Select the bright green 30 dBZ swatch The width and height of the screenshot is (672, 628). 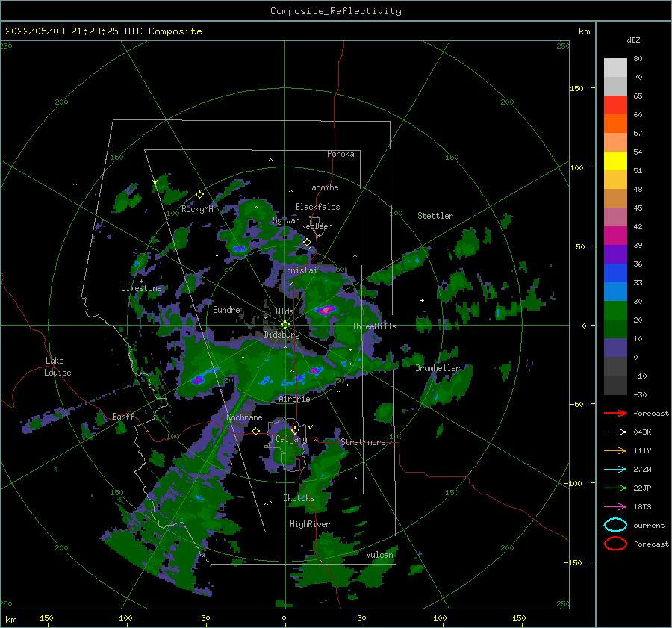(615, 310)
